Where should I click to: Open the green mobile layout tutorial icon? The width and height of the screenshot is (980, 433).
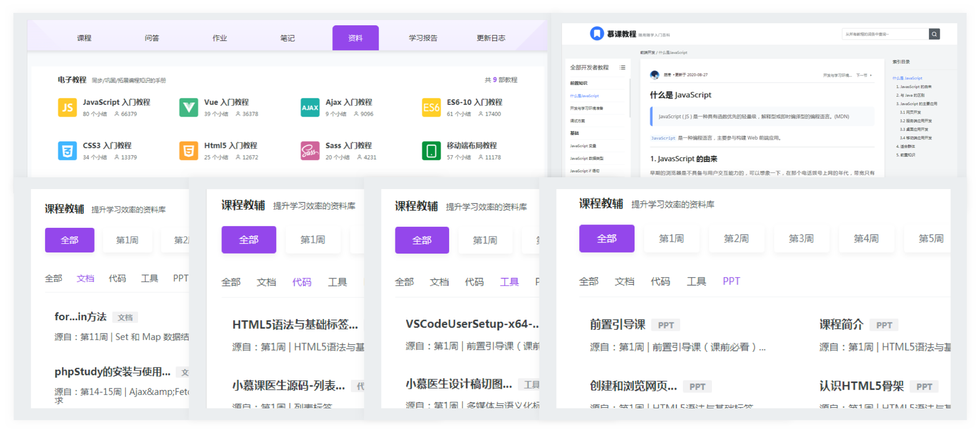(x=431, y=151)
